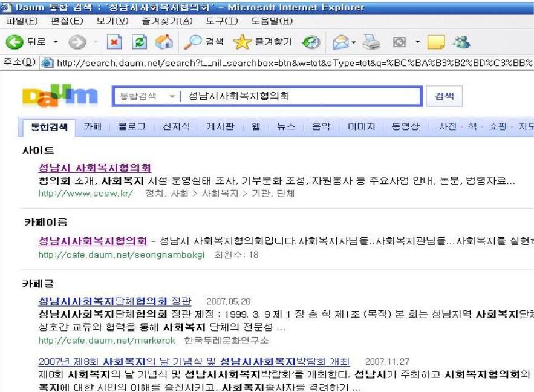Switch to the 동영상 tab
The width and height of the screenshot is (534, 392).
tap(406, 126)
